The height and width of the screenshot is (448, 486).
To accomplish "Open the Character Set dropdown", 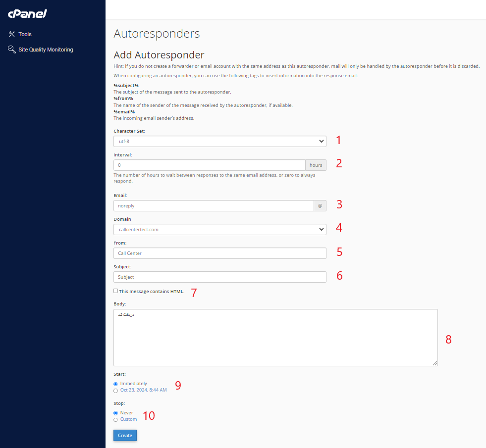I will 219,142.
